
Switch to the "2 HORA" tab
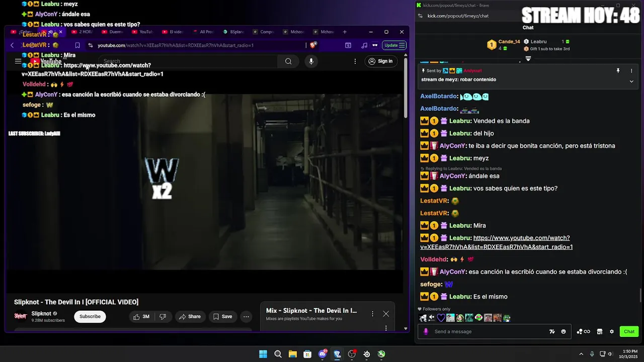(83, 32)
